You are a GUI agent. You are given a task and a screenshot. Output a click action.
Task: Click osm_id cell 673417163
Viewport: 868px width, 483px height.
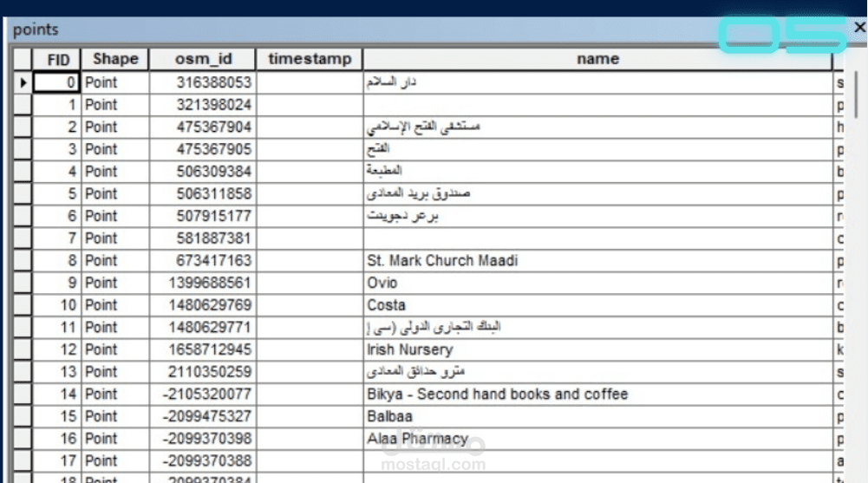[x=203, y=261]
